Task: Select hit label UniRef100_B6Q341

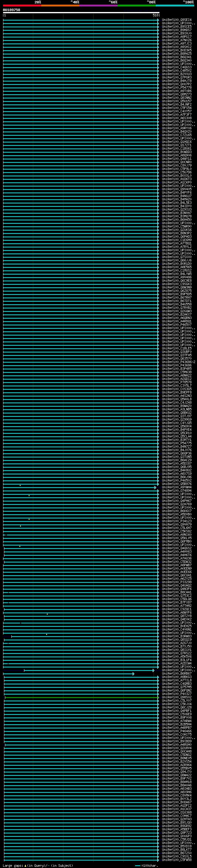Action: (x=177, y=57)
